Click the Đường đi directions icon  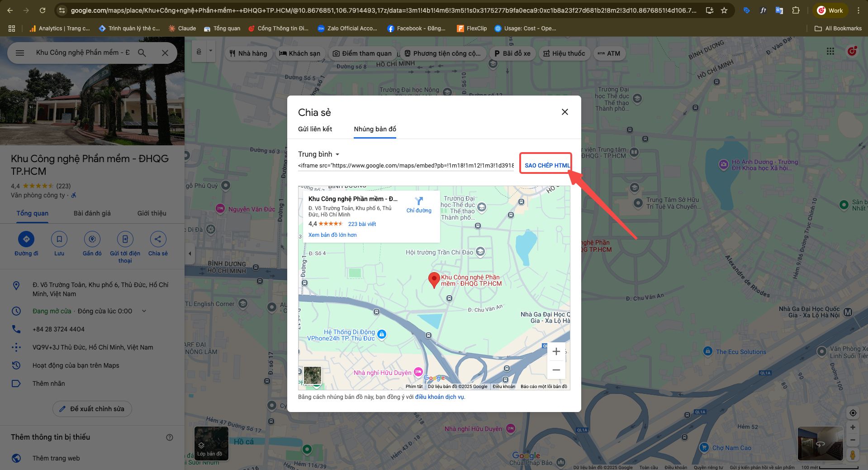26,239
